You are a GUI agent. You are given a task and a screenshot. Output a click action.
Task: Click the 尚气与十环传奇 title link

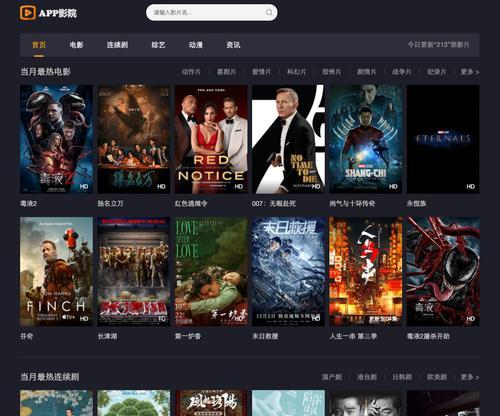pyautogui.click(x=352, y=203)
